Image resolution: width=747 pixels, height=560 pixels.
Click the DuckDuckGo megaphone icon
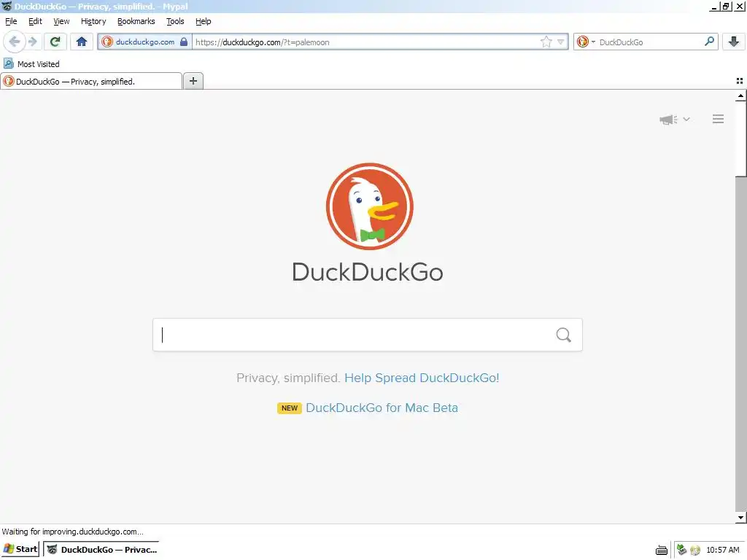click(x=668, y=119)
